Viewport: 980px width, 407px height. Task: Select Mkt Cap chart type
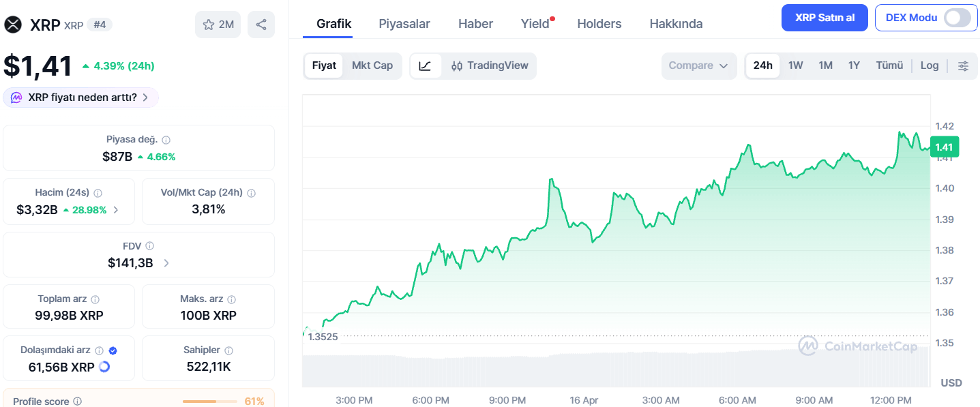pyautogui.click(x=372, y=65)
